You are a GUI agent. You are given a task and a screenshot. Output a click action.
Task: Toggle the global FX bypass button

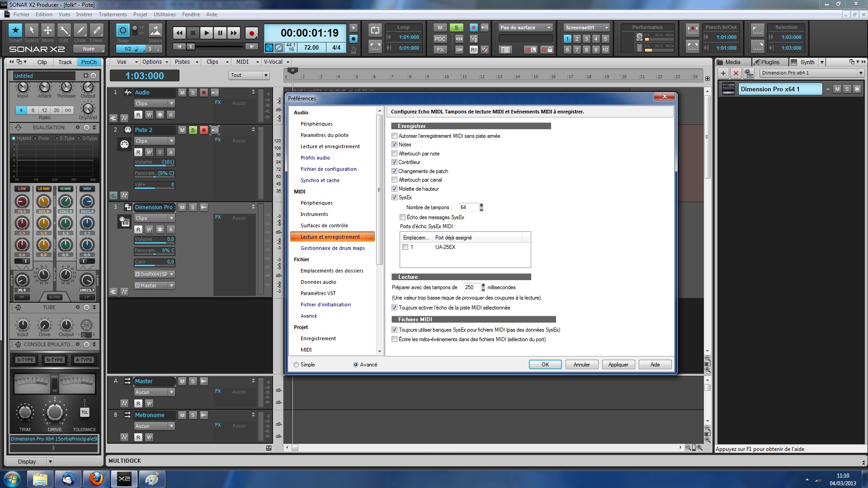(440, 50)
